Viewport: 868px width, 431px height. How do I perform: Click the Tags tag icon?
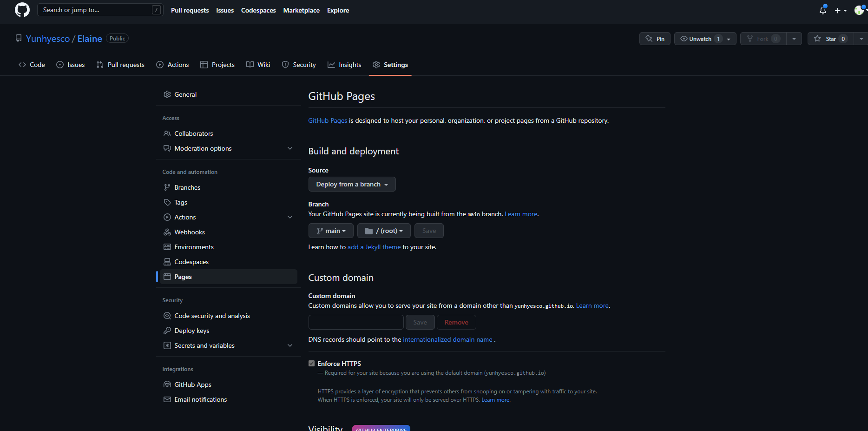(x=167, y=202)
